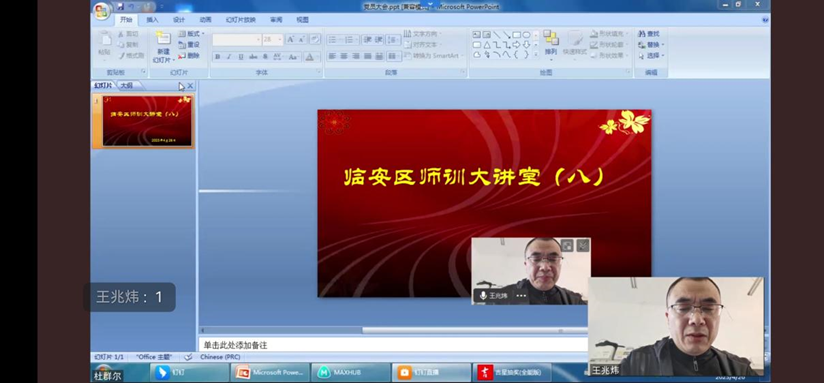Toggle Bold formatting
This screenshot has width=824, height=383.
click(218, 57)
